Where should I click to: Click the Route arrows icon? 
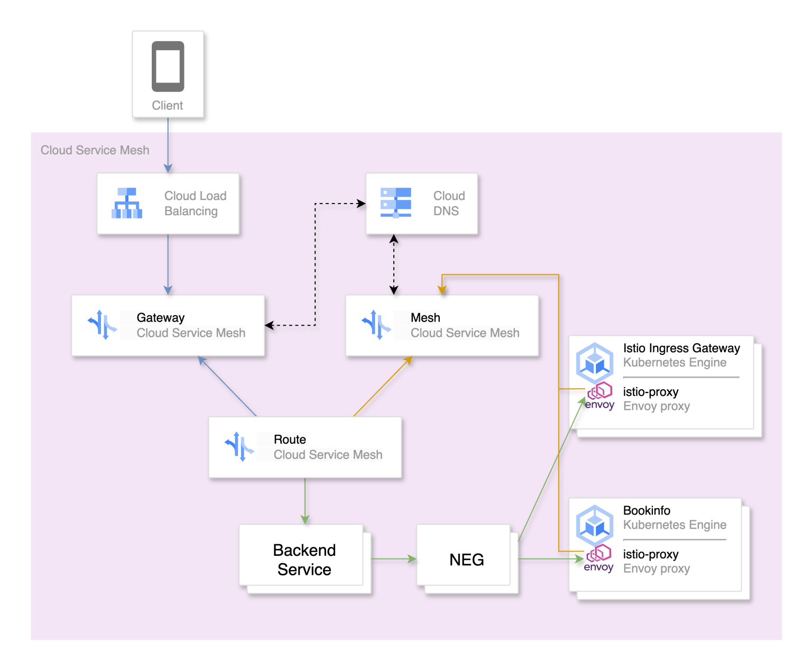click(238, 447)
